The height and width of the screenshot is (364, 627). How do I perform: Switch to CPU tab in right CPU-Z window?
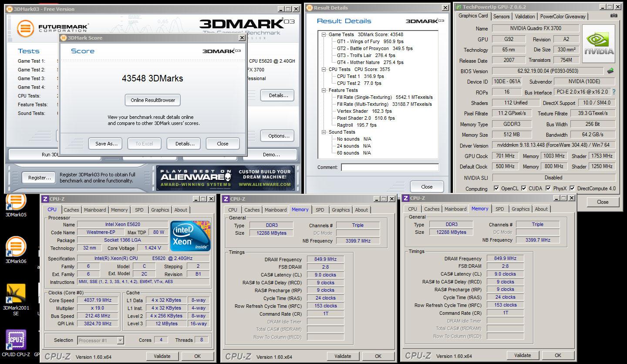point(412,209)
